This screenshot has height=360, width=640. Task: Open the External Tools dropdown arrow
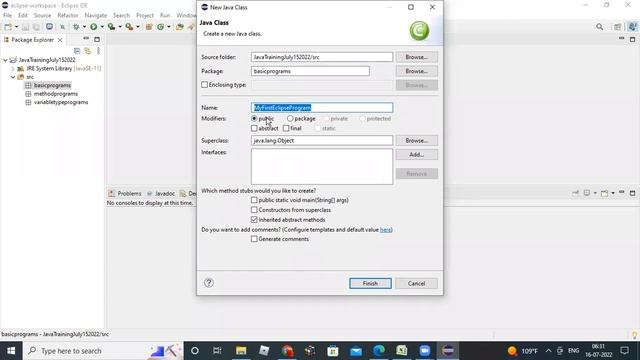pos(138,27)
